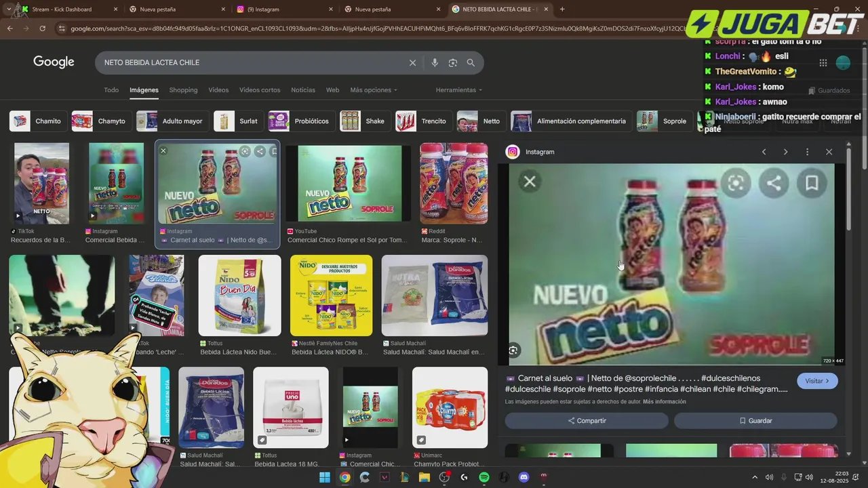The image size is (868, 488).
Task: Click the preview panel vertical scrollbar
Action: (x=848, y=190)
